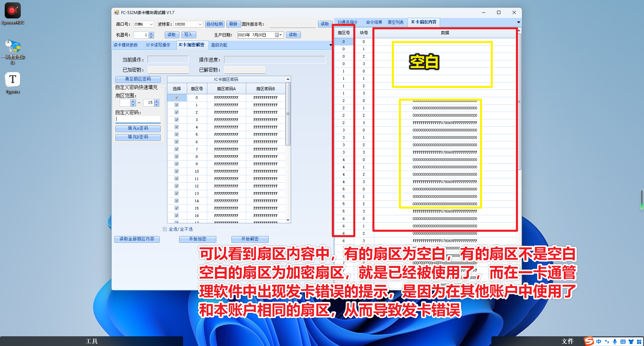Open the Sogou soft keyboard icon
This screenshot has height=346, width=644.
(x=623, y=342)
